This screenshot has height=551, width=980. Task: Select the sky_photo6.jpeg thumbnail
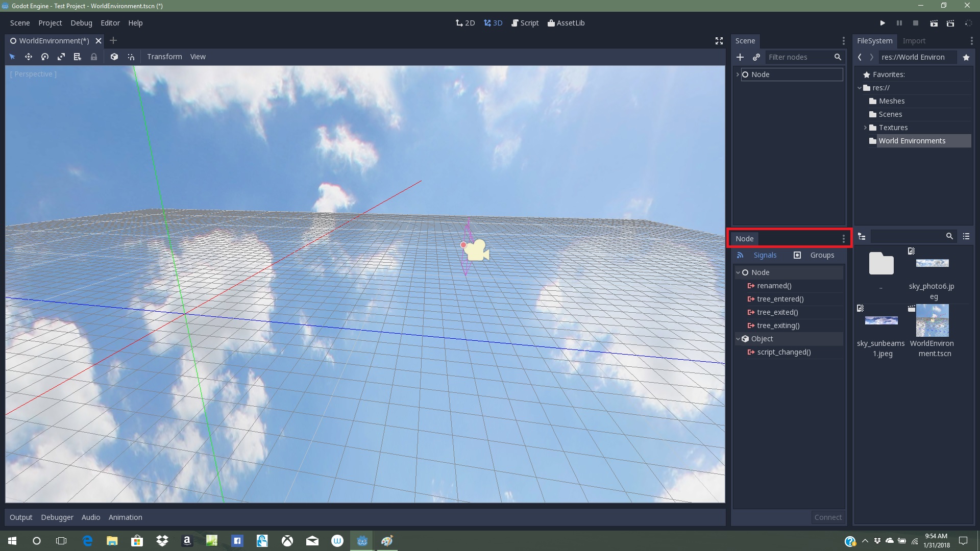tap(932, 263)
